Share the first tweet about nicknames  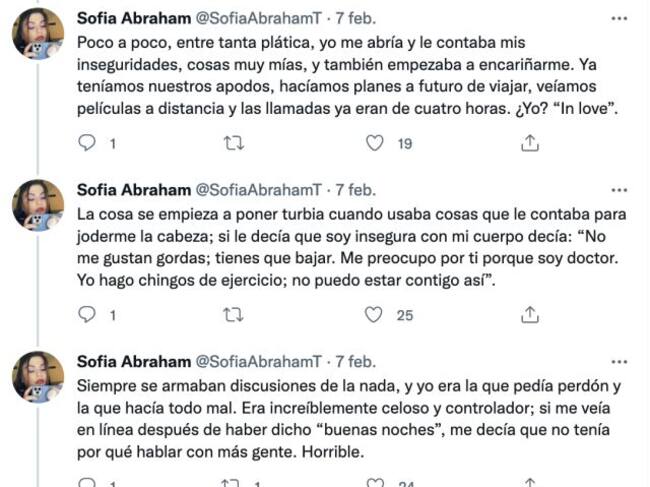pos(530,144)
